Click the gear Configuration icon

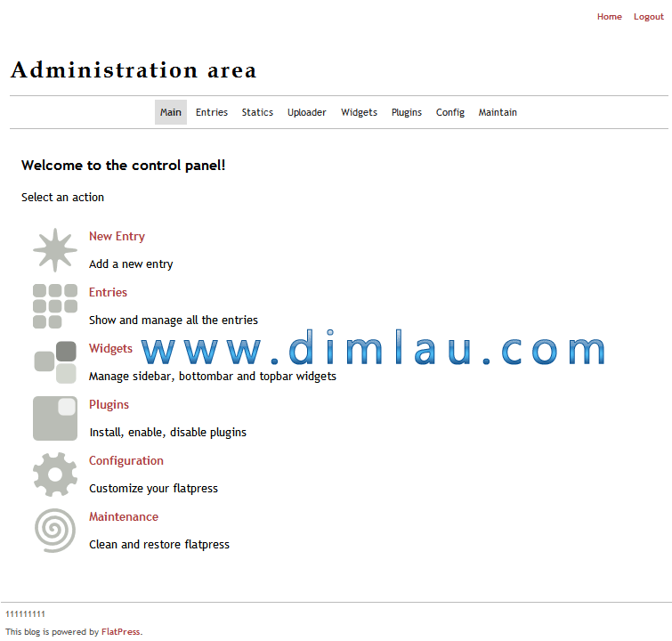(55, 475)
